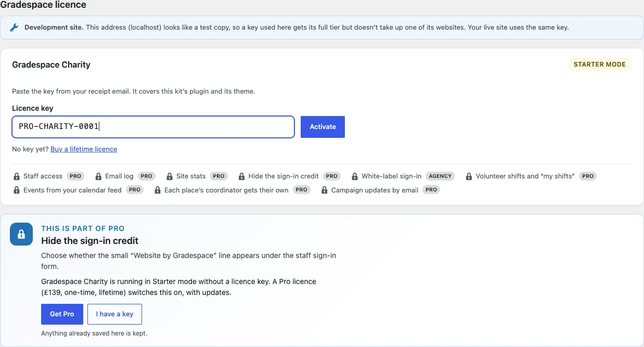
Task: Click the PRO badge next to Campaign updates by email
Action: tap(431, 190)
